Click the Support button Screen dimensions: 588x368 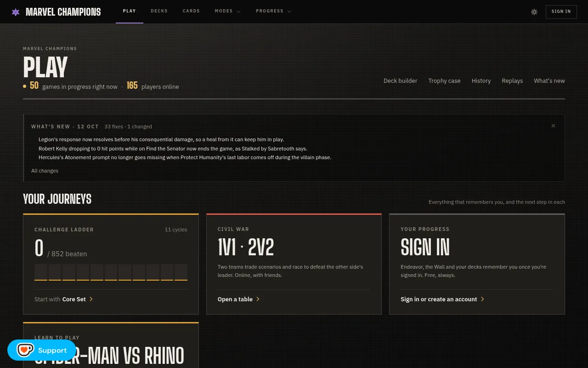pos(41,350)
